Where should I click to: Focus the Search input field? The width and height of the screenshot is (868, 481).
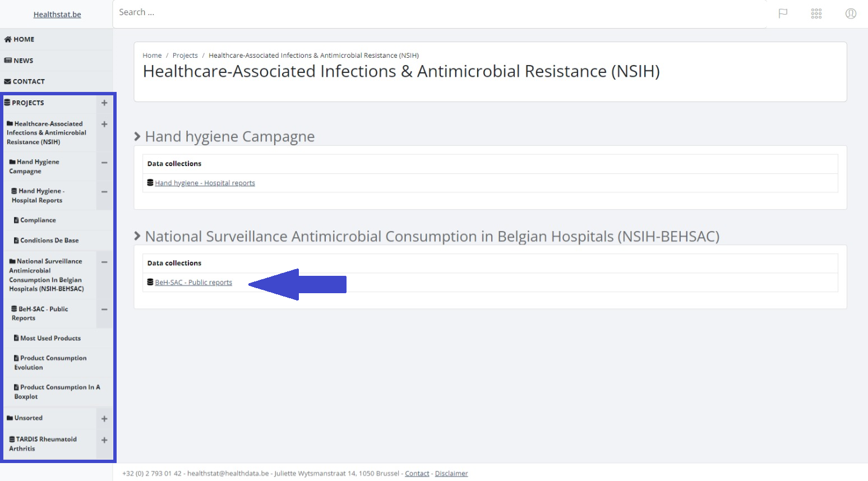tap(437, 12)
